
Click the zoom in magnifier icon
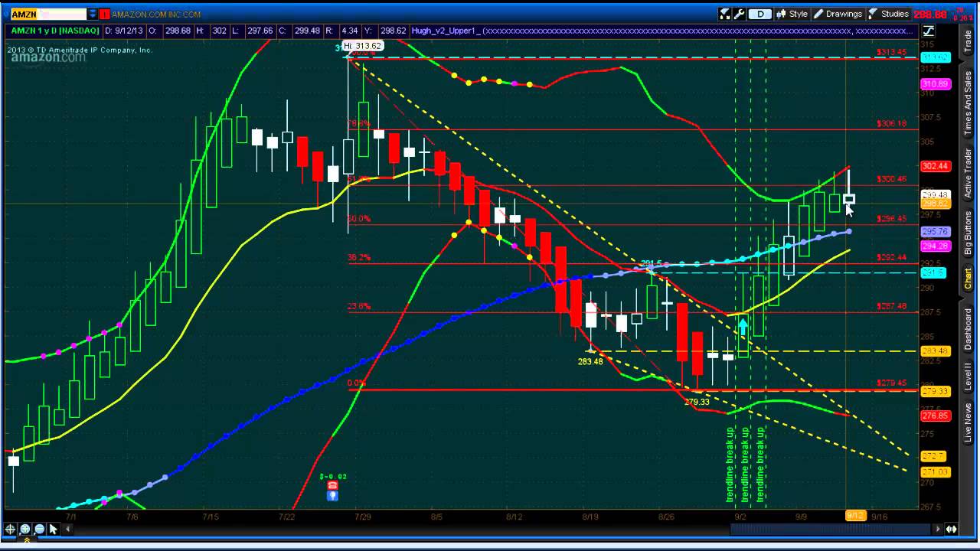tap(25, 529)
